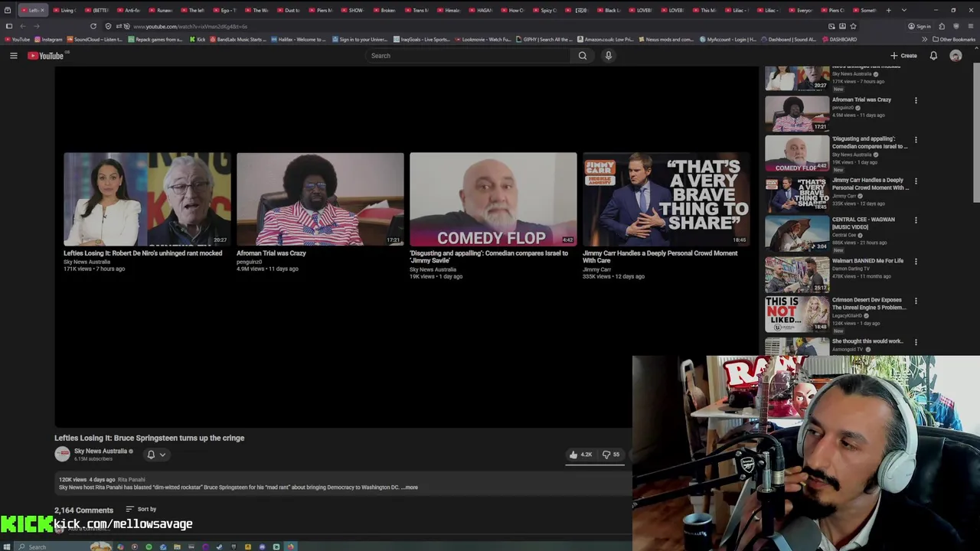Click the Sign in browser account button
The height and width of the screenshot is (551, 980).
920,26
